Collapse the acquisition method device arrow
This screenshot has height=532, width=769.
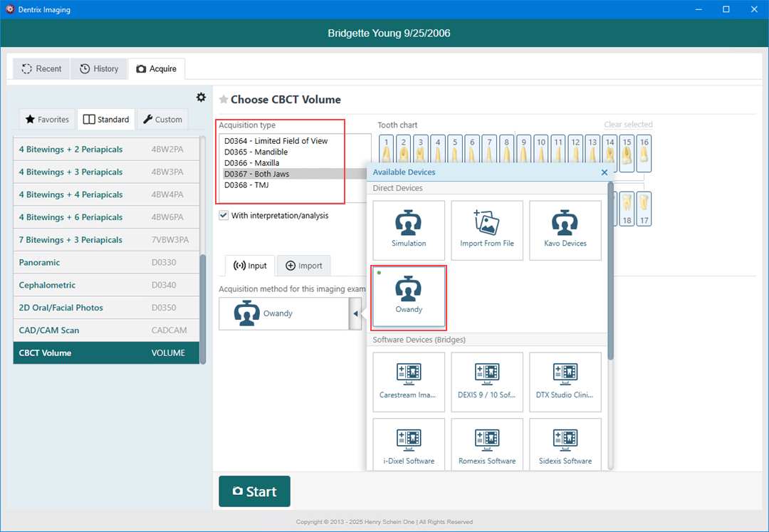click(355, 313)
